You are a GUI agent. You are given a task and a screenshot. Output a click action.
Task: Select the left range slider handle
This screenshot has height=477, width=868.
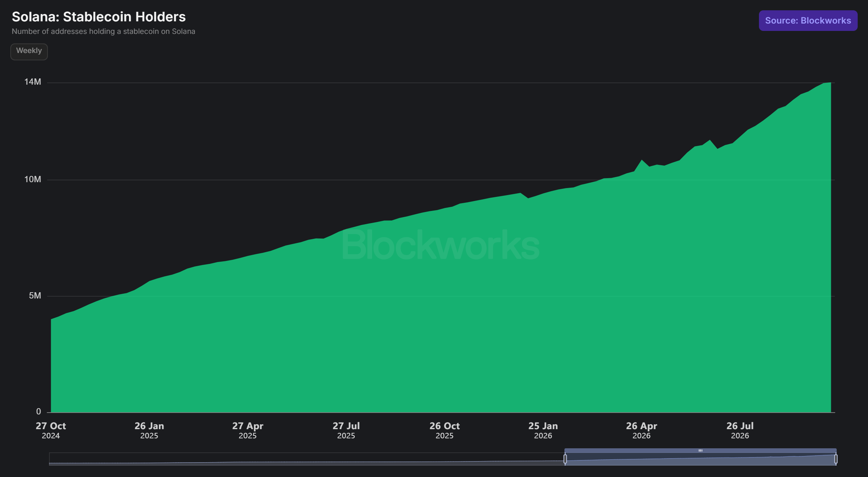565,459
